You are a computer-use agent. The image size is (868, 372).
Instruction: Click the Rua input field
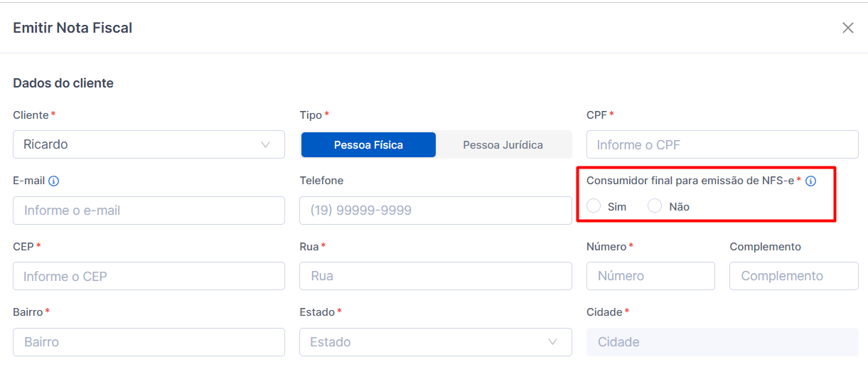click(x=435, y=276)
